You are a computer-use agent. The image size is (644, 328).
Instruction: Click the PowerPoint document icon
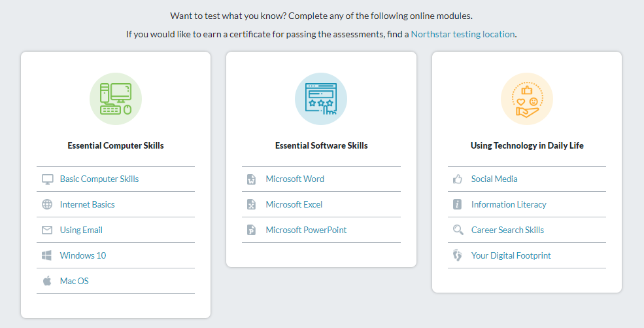coord(251,230)
